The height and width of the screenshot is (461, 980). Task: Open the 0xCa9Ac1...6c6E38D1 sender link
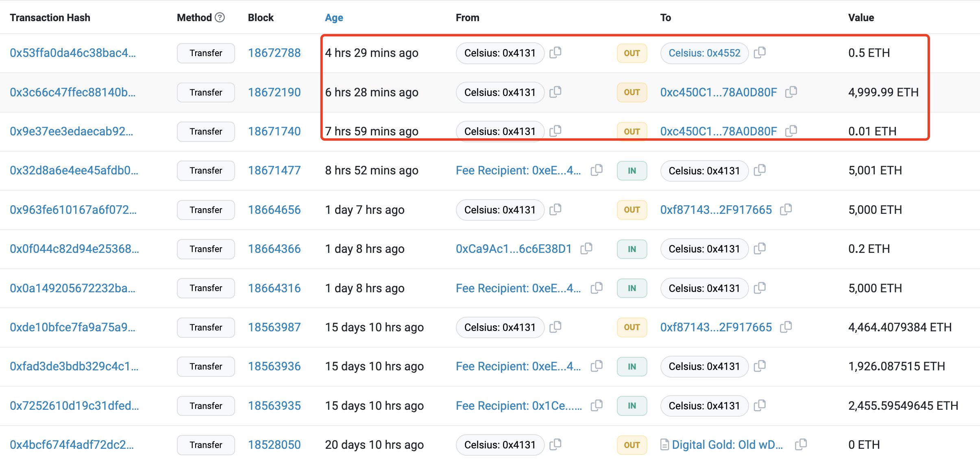[514, 249]
